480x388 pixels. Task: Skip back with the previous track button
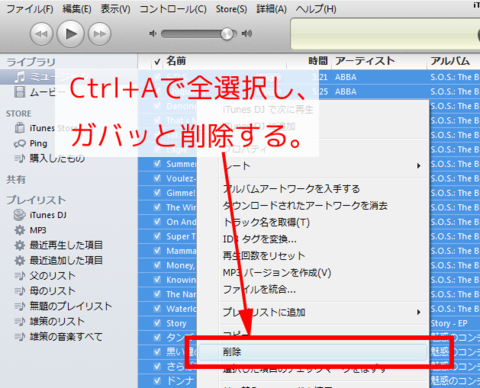coord(41,34)
